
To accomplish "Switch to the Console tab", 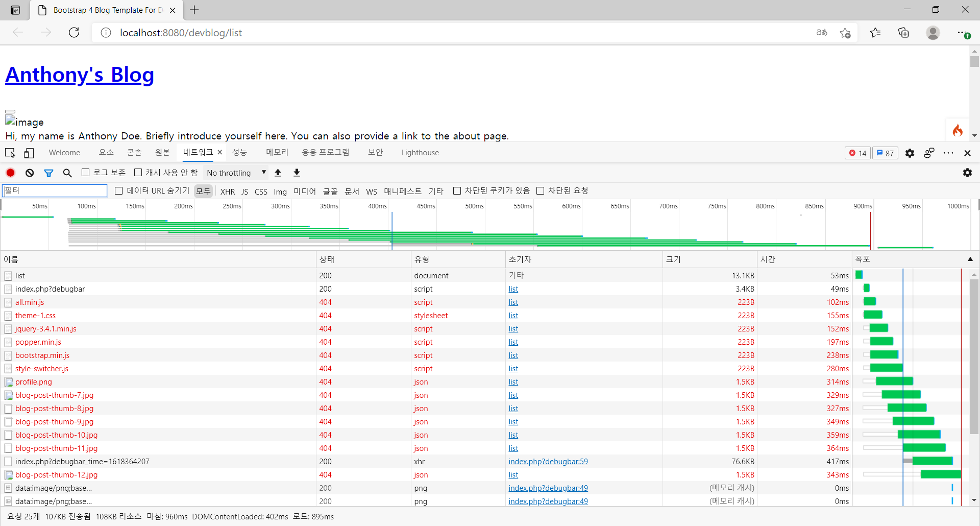I will pos(134,153).
